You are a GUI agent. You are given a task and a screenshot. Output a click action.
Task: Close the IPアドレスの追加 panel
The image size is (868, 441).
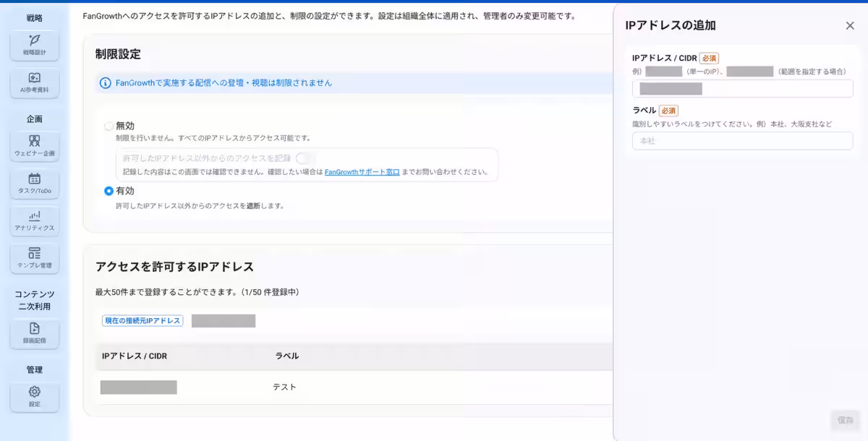[x=850, y=25]
